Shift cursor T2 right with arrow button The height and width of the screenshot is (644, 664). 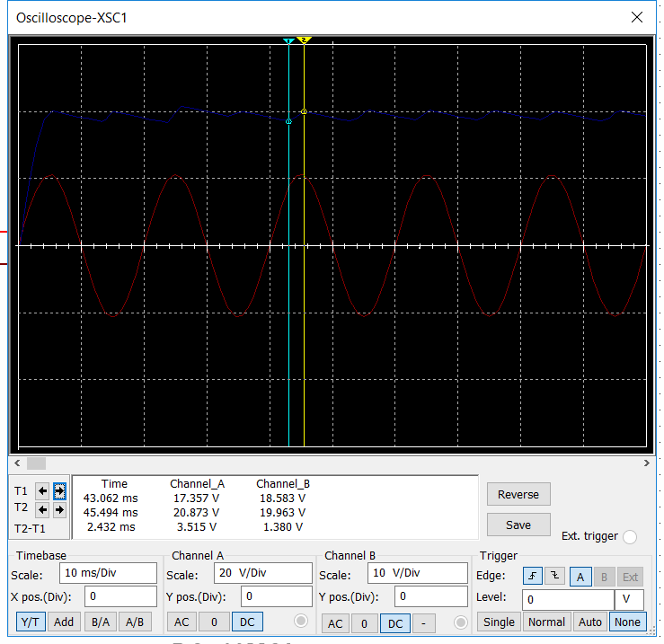pos(59,509)
